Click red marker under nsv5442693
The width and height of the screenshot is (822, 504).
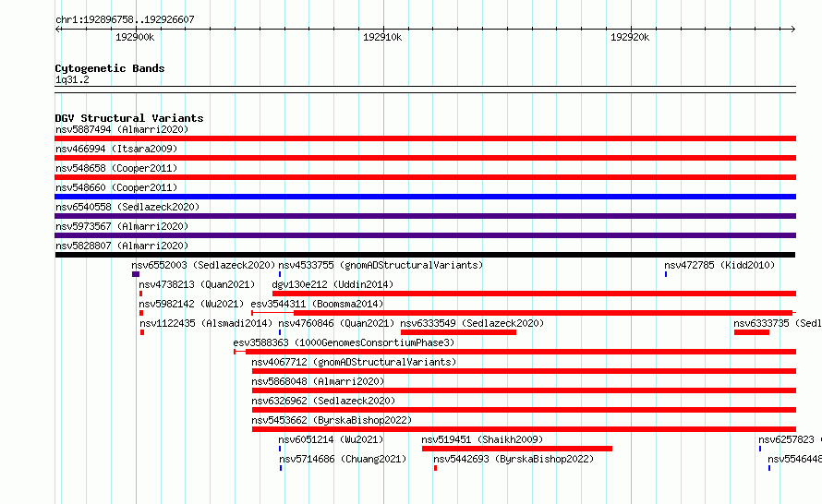point(435,468)
